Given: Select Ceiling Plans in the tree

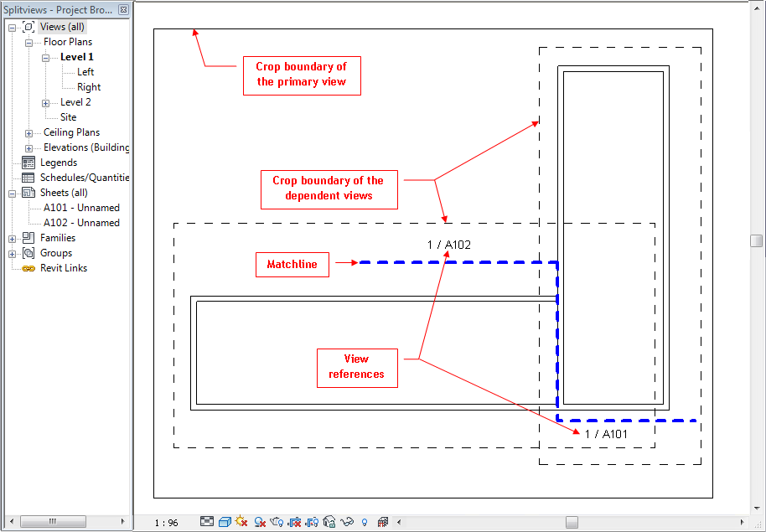Looking at the screenshot, I should point(71,132).
